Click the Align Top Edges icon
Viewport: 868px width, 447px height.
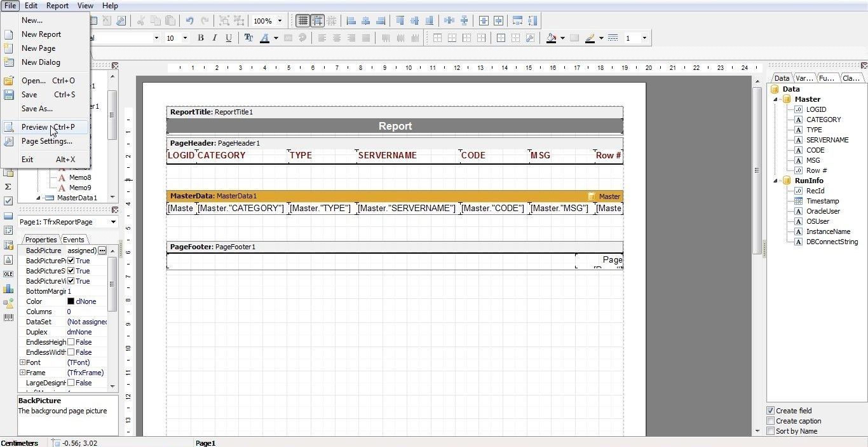tap(400, 20)
